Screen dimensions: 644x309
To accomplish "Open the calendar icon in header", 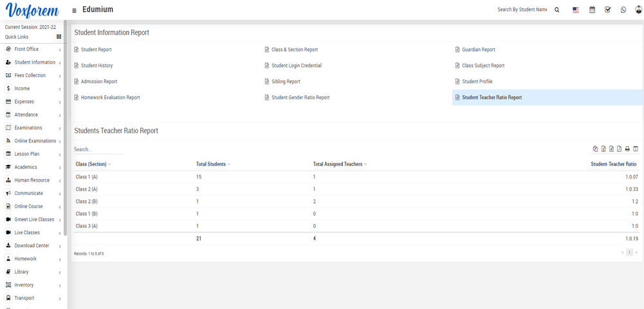I will pos(592,10).
